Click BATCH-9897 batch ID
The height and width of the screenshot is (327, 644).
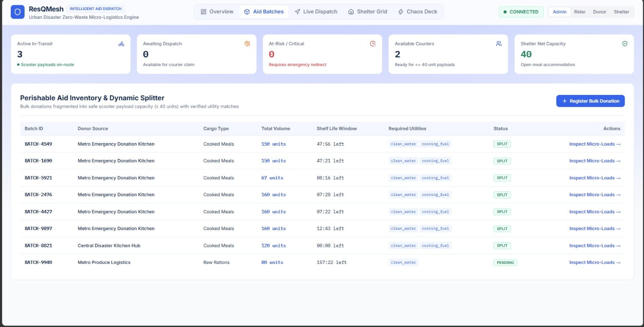38,228
